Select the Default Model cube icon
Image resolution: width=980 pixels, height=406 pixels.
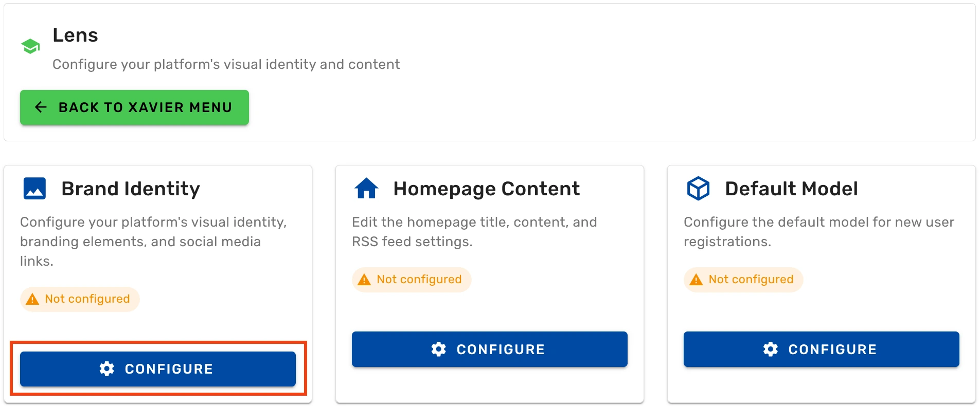tap(698, 188)
